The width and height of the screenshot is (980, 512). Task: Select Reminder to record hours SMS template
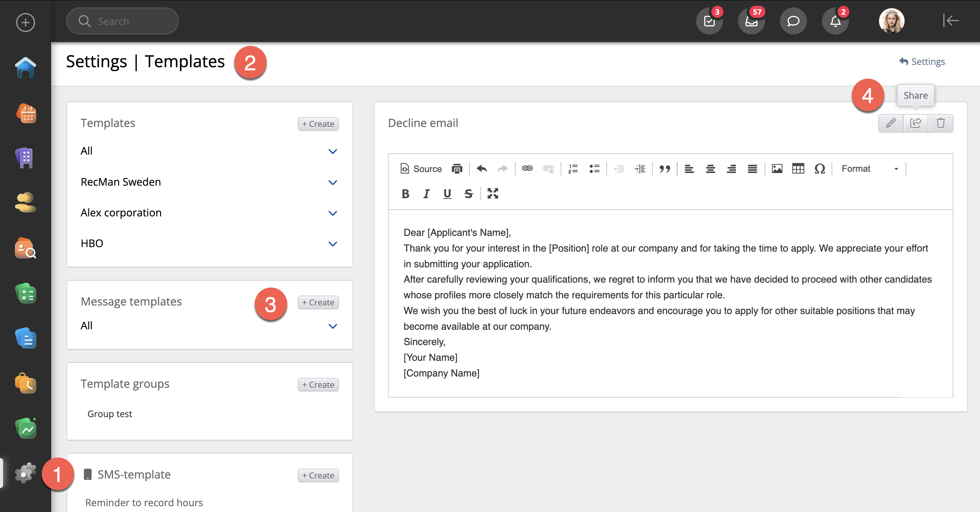click(x=144, y=502)
